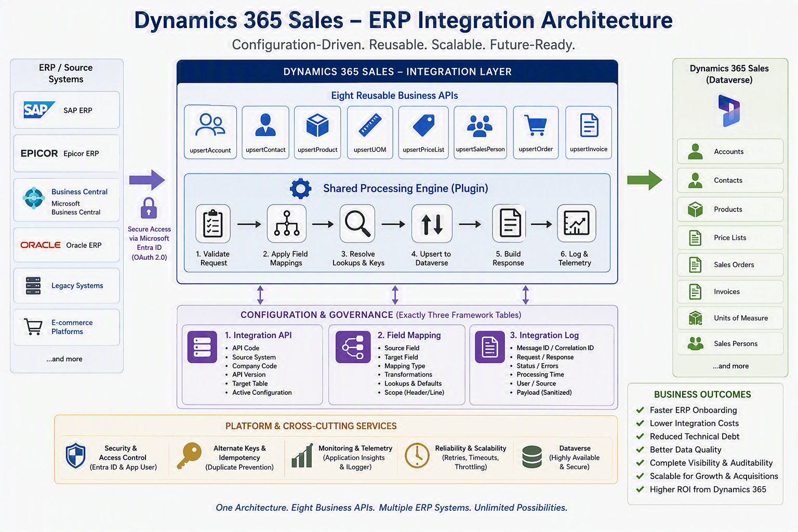Select the Products entity row
Screen dimensions: 798x532
[x=730, y=209]
